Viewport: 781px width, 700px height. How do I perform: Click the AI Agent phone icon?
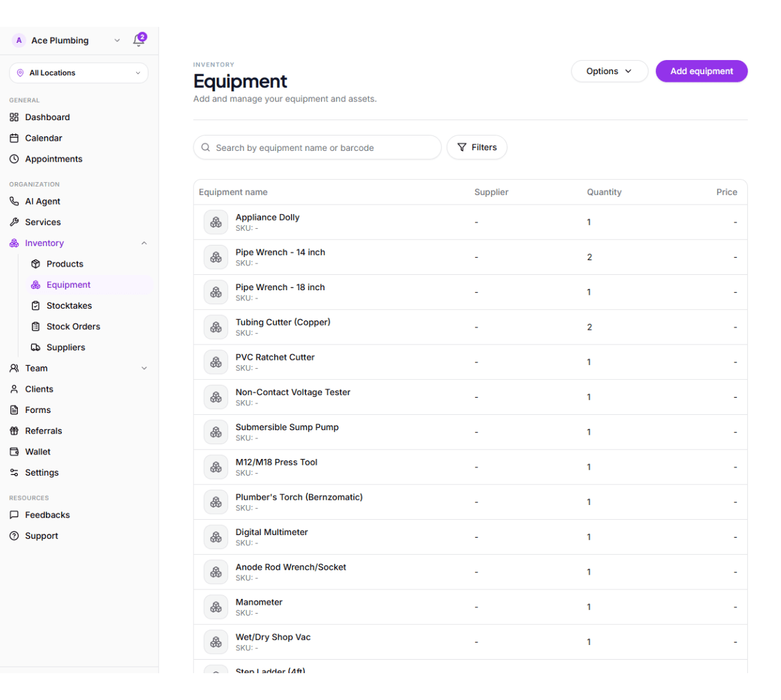pyautogui.click(x=14, y=201)
